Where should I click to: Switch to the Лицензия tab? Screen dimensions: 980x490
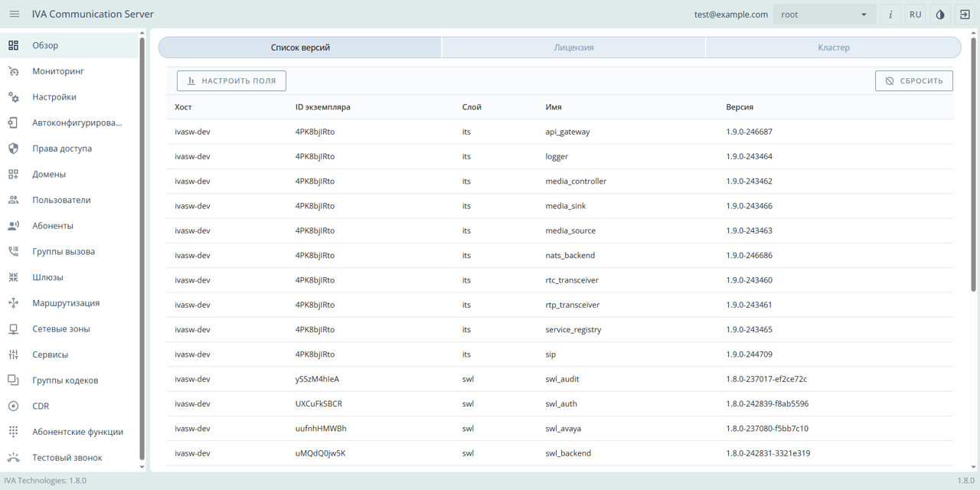573,47
